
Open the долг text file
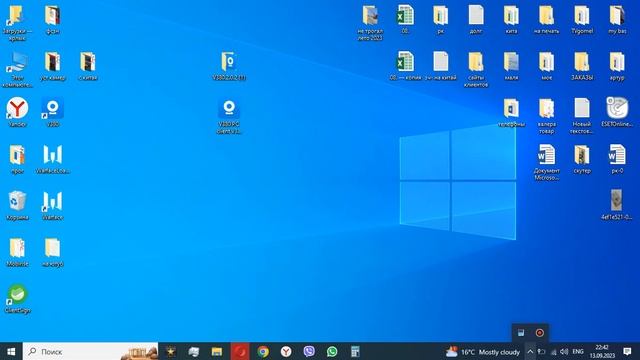click(x=476, y=16)
